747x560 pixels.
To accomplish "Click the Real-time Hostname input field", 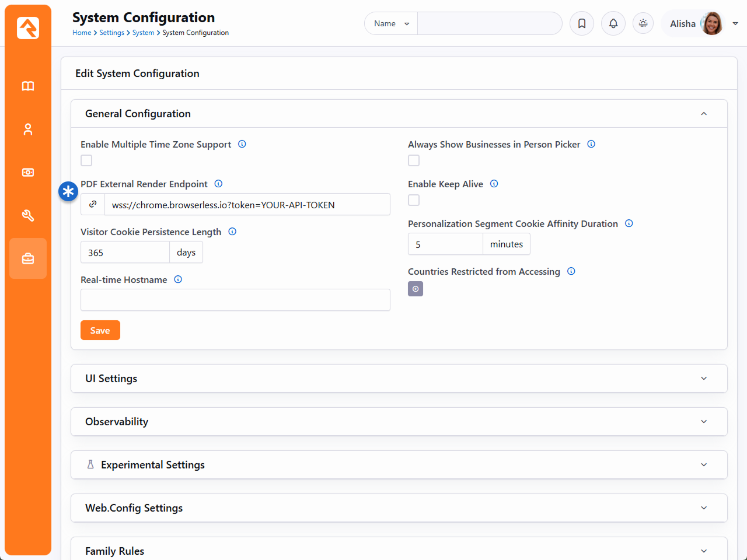I will tap(235, 300).
